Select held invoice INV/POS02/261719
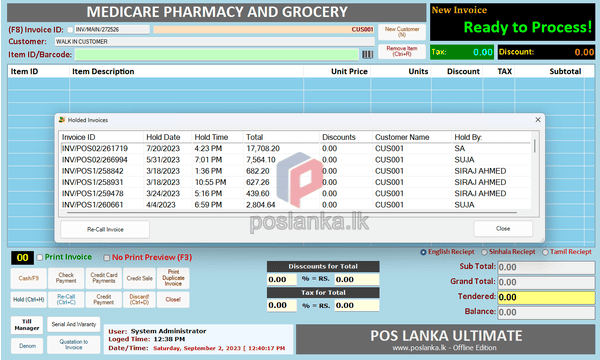This screenshot has width=600, height=360. 296,148
